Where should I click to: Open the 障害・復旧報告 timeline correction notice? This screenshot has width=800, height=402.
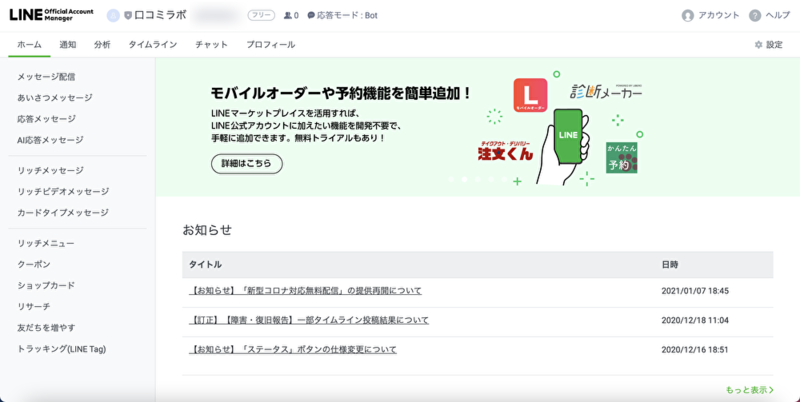coord(309,320)
